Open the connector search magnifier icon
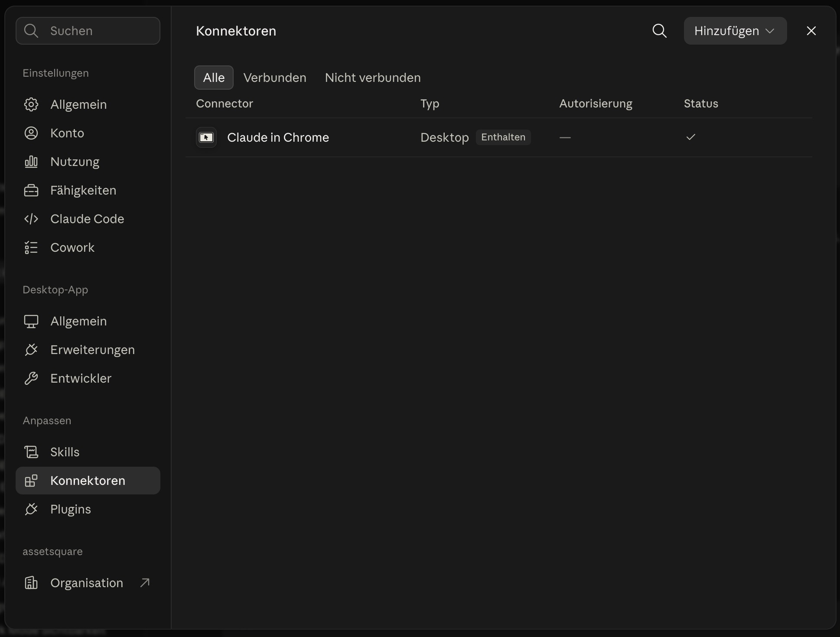840x637 pixels. tap(659, 31)
